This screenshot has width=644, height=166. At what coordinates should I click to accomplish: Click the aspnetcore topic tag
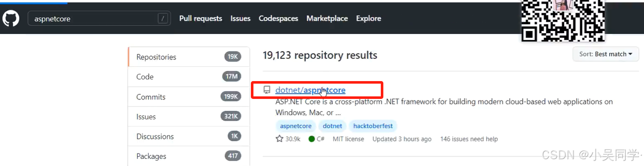[x=296, y=126]
